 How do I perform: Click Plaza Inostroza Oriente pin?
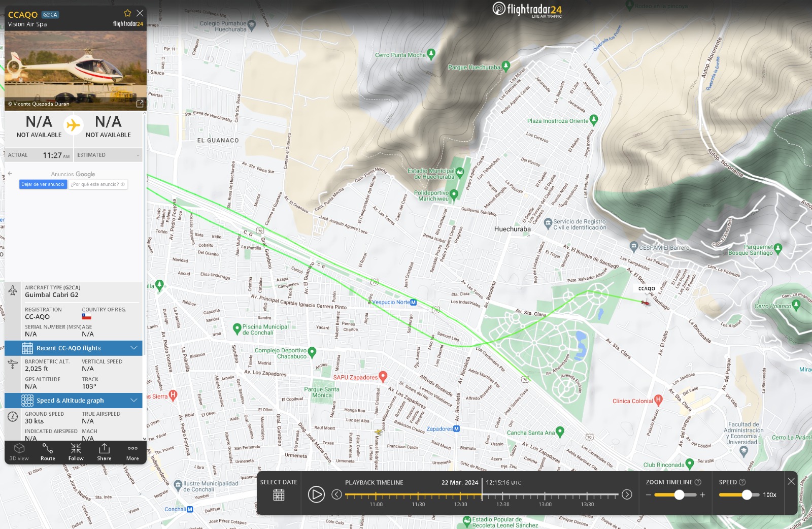click(x=594, y=120)
